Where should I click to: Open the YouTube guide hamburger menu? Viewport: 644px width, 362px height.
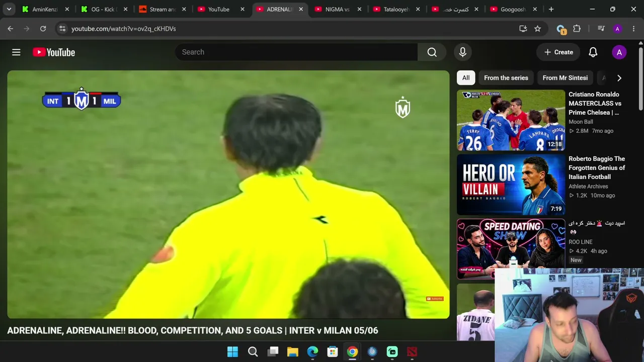pos(16,52)
